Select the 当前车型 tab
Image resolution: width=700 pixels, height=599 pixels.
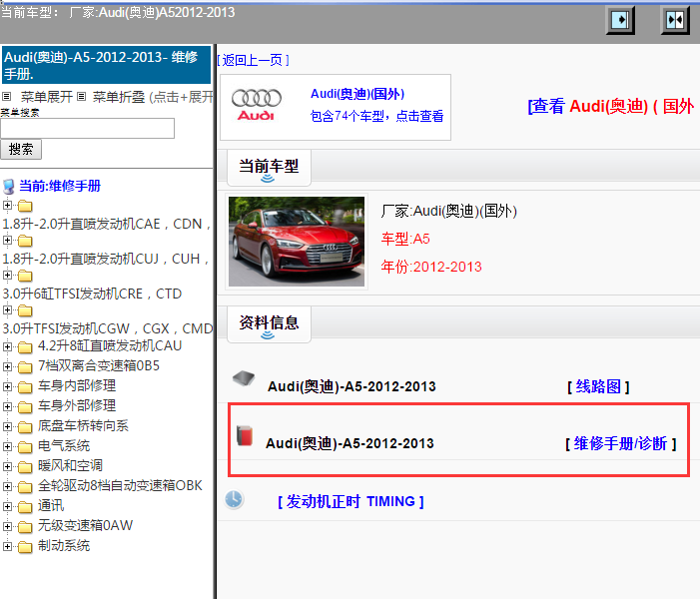[269, 168]
